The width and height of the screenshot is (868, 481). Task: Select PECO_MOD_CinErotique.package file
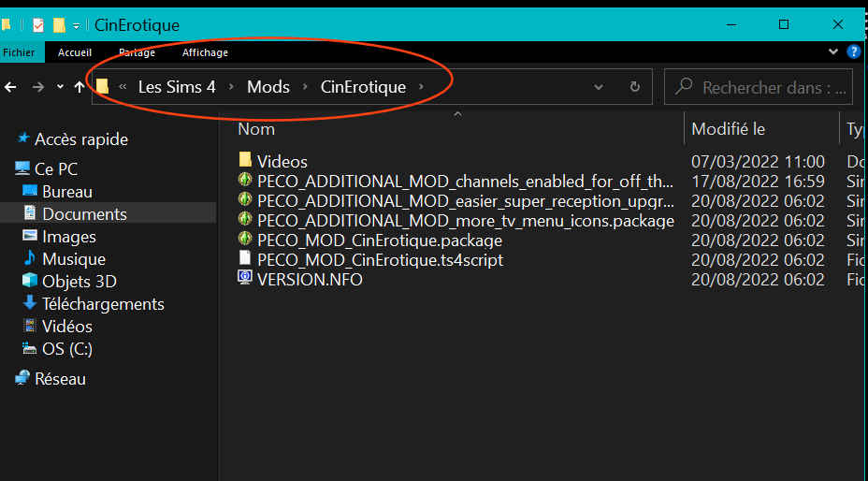point(380,240)
